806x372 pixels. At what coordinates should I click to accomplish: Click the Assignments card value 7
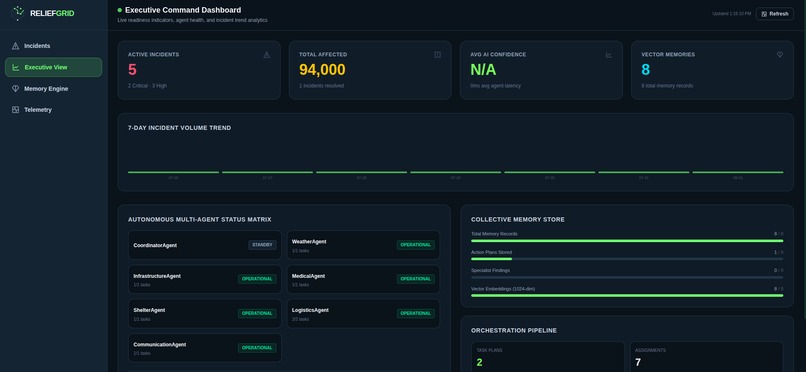pos(638,363)
